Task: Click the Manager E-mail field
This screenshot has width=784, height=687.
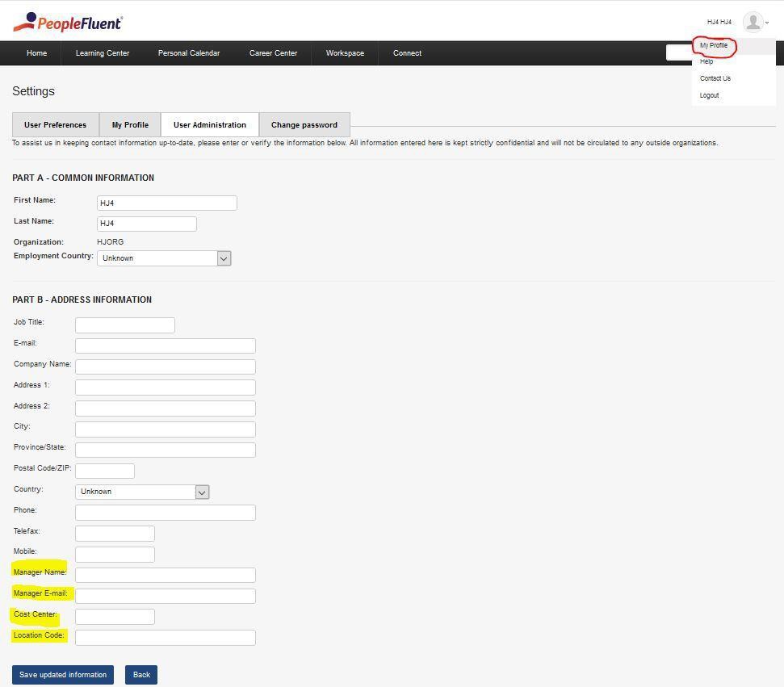Action: click(166, 596)
